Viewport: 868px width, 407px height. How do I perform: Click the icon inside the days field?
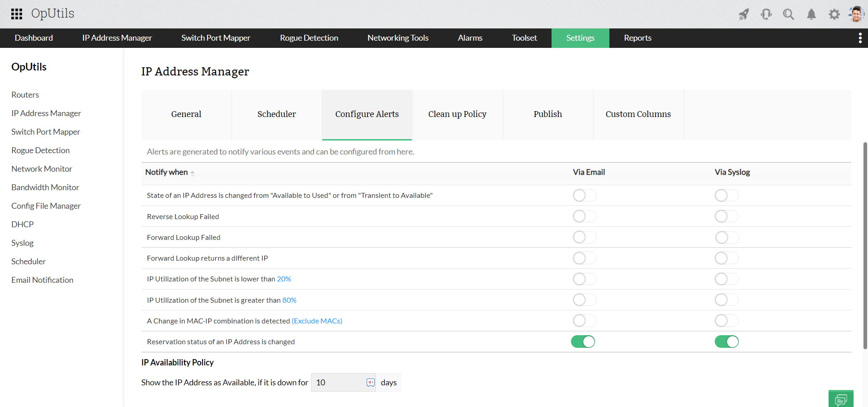point(371,383)
